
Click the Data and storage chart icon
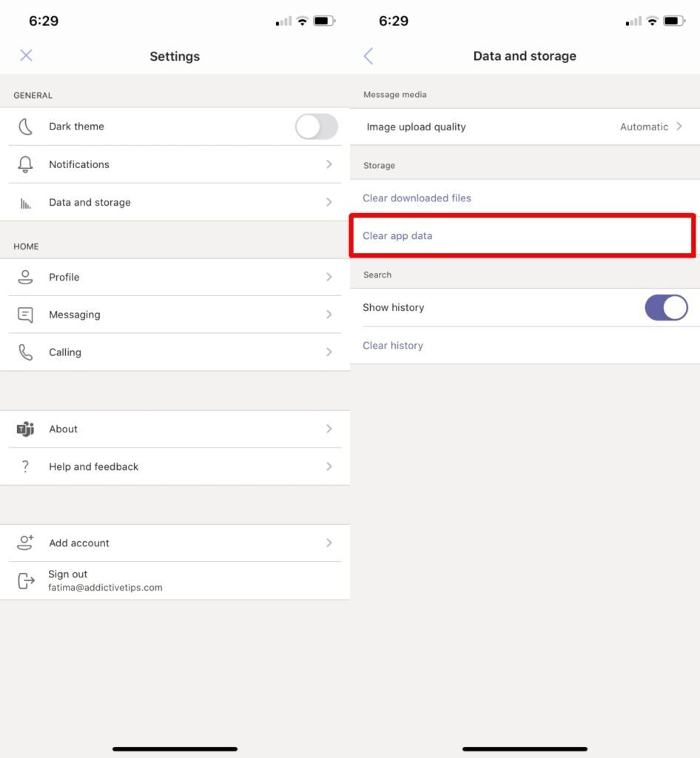pos(25,201)
